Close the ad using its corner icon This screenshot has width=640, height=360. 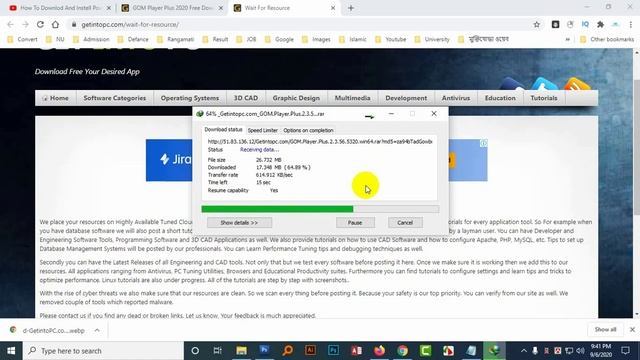click(484, 143)
